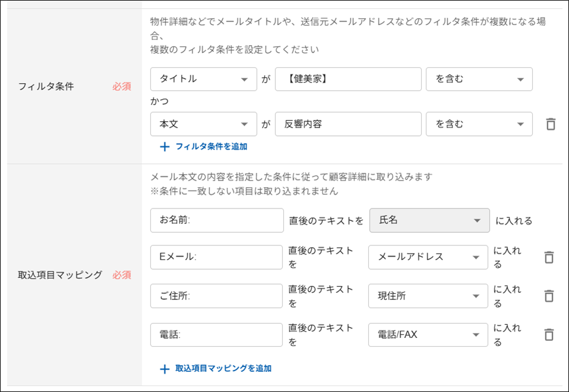Expand the 電話/FAX target field dropdown
This screenshot has width=569, height=392.
pyautogui.click(x=428, y=334)
